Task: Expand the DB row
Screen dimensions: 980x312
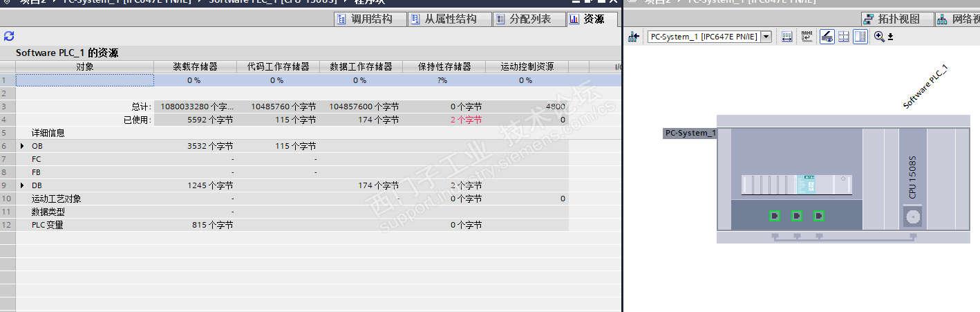Action: click(x=22, y=185)
